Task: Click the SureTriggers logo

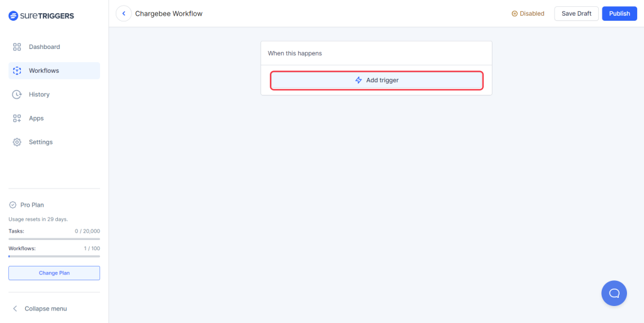Action: 41,16
